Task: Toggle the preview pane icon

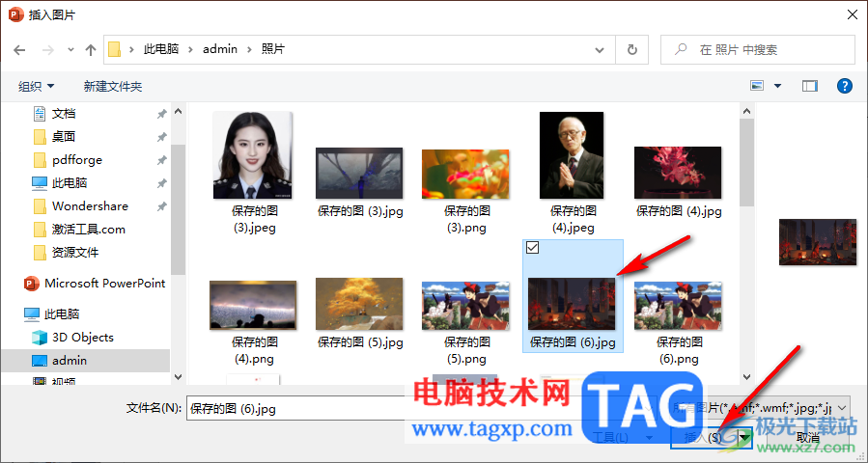Action: (809, 86)
